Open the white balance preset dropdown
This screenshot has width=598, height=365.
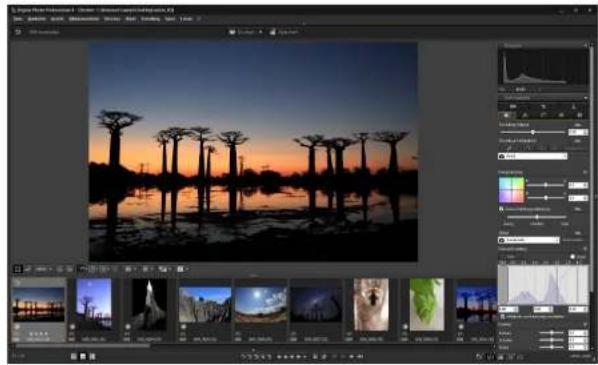532,156
